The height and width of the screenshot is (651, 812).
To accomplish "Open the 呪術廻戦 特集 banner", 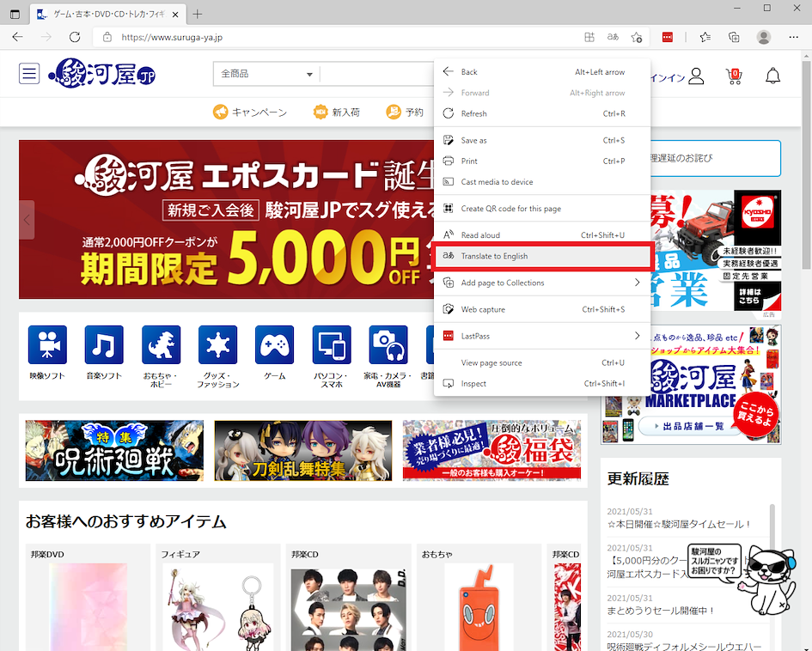I will coord(114,451).
